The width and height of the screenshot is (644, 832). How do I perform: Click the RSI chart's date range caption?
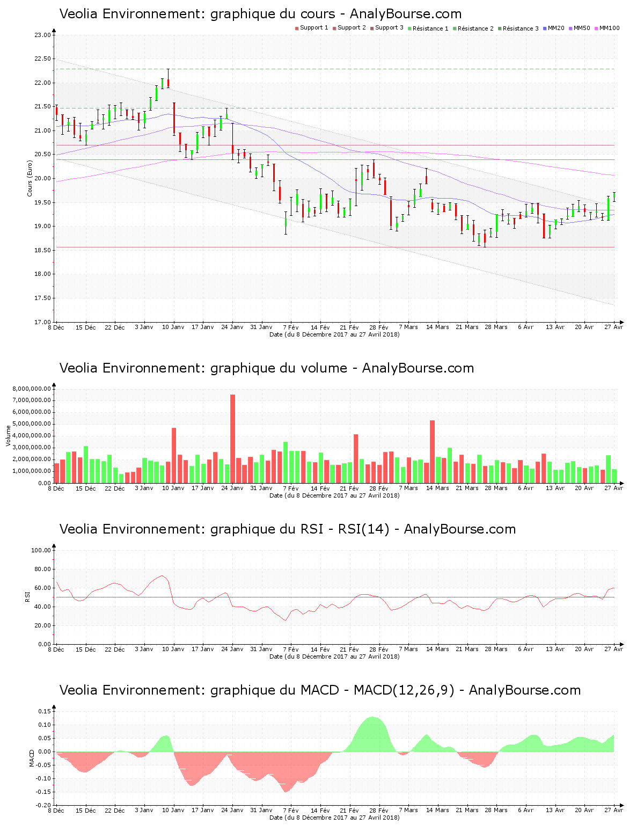(334, 656)
